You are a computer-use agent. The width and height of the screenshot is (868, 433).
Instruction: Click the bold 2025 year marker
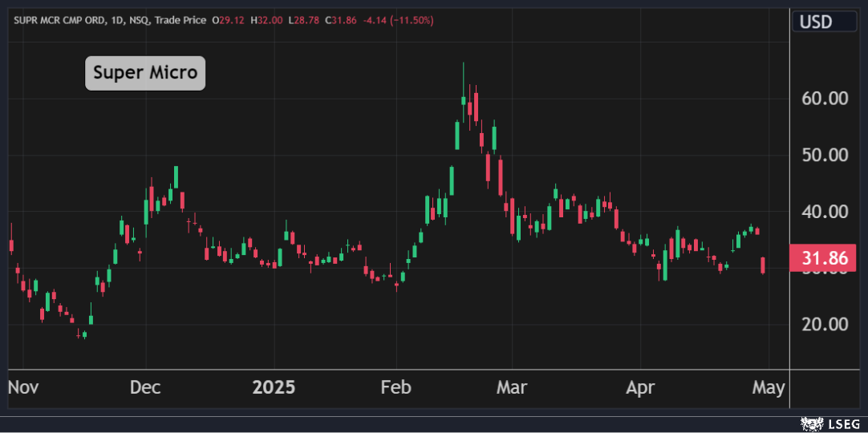click(274, 388)
